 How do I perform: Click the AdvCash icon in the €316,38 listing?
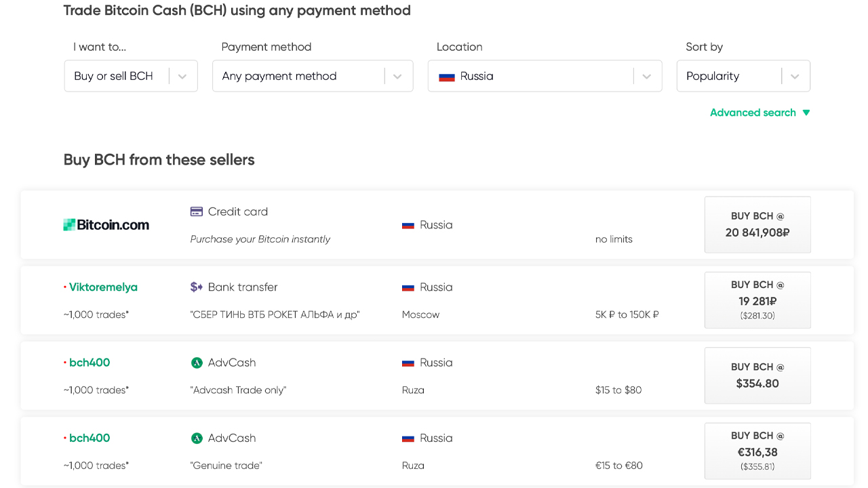pyautogui.click(x=197, y=438)
